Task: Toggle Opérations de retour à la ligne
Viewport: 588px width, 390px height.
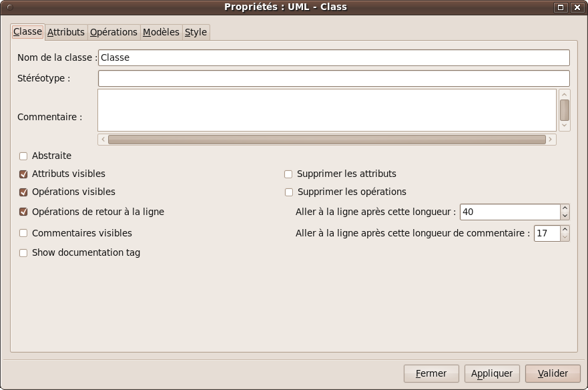Action: (x=23, y=212)
